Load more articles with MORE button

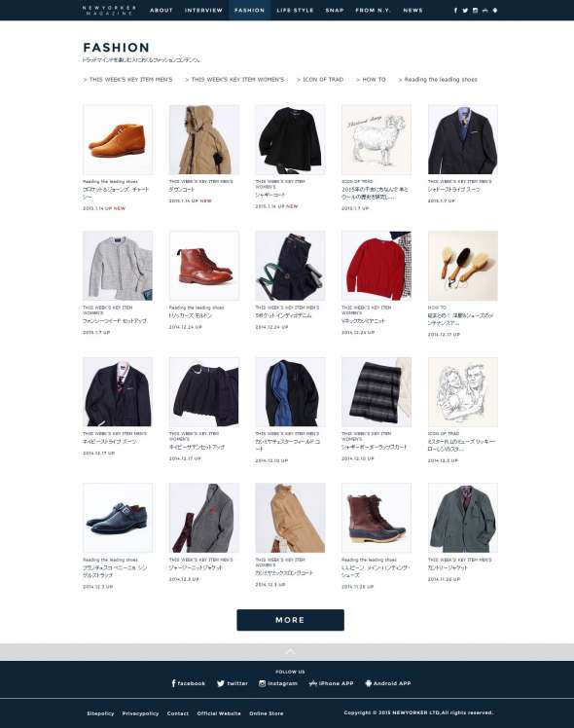[291, 620]
